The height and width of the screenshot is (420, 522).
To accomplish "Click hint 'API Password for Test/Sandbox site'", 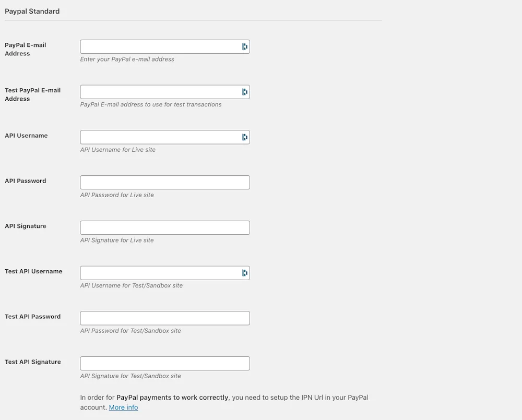I will pyautogui.click(x=130, y=331).
